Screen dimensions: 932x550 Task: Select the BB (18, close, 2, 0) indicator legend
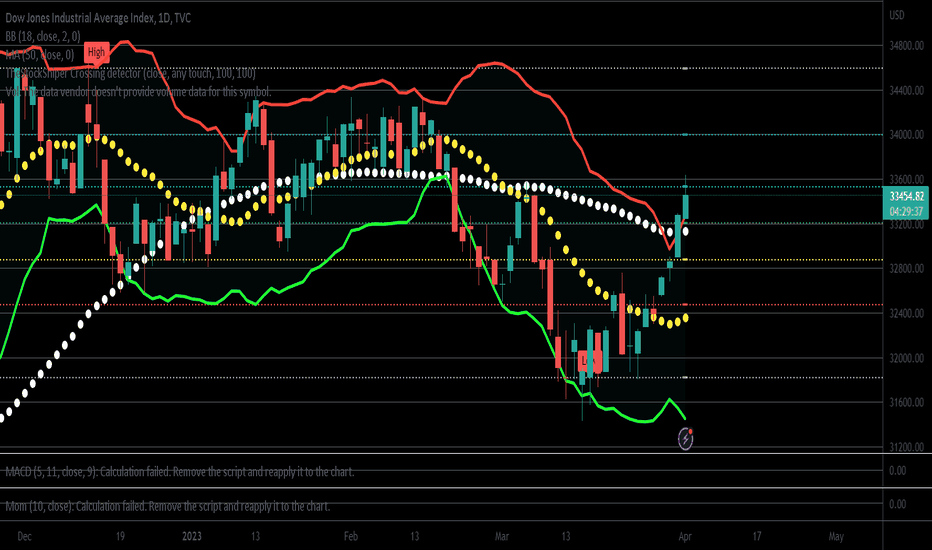pyautogui.click(x=43, y=36)
